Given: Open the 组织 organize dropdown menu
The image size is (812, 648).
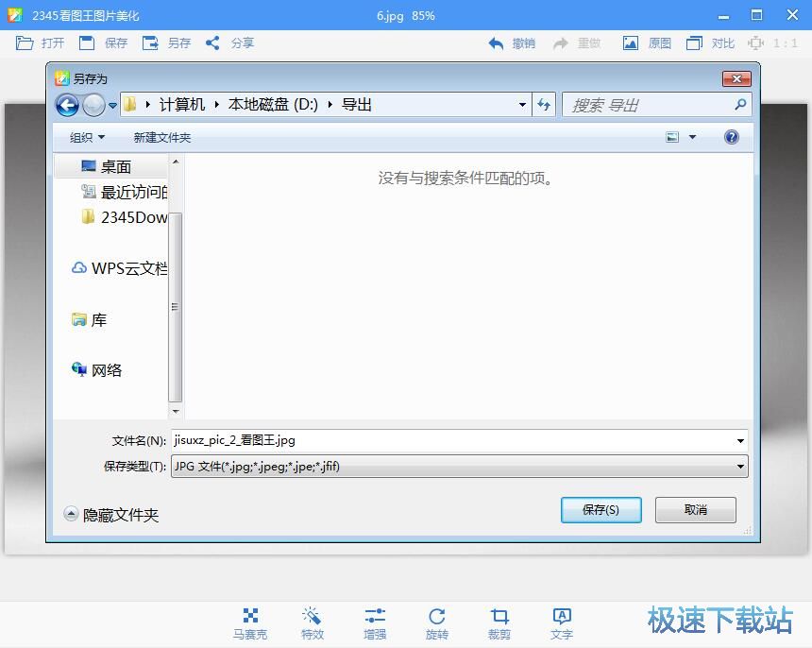Looking at the screenshot, I should tap(87, 138).
